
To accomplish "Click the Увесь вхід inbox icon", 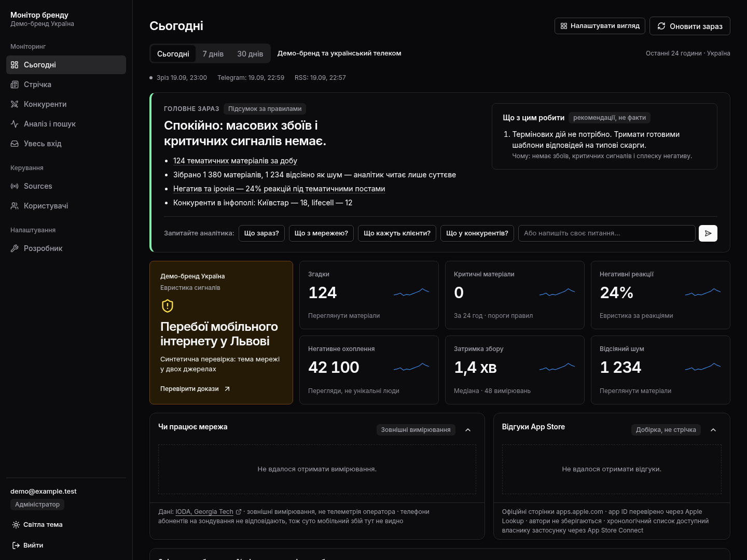I will (15, 144).
